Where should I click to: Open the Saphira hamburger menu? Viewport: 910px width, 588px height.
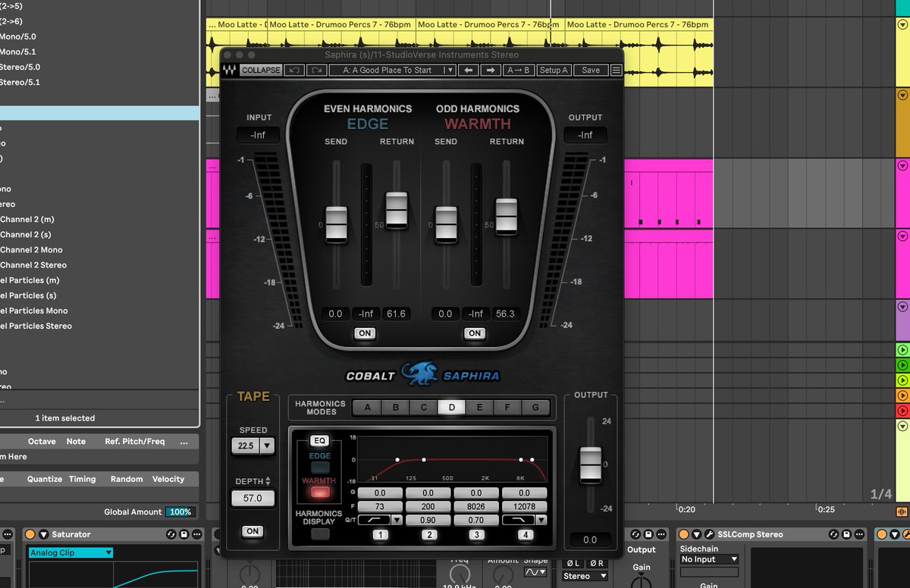pyautogui.click(x=616, y=70)
